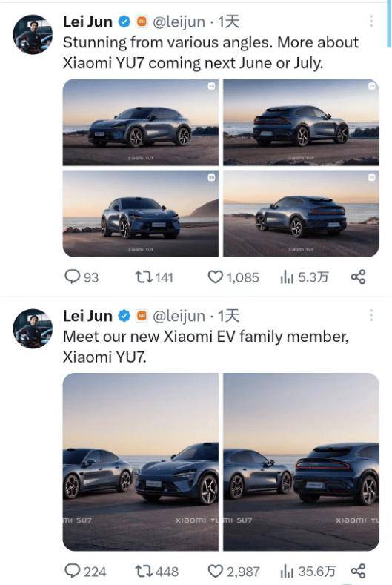Screen dimensions: 392x585
Task: Open more options menu on second tweet
Action: pos(371,315)
